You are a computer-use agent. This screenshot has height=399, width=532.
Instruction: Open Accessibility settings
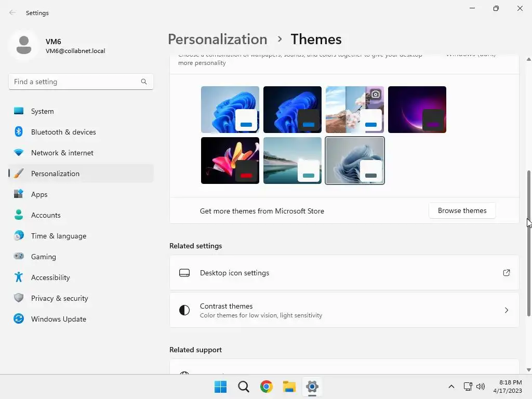click(x=81, y=277)
